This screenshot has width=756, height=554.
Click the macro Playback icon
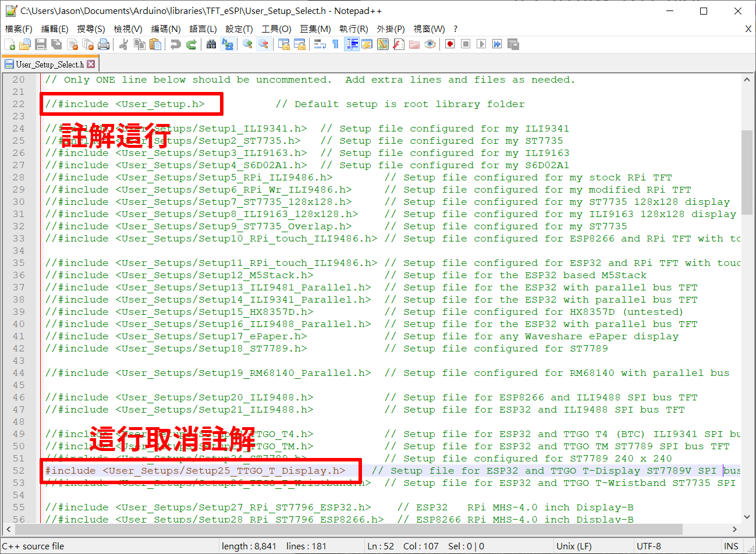pyautogui.click(x=481, y=44)
